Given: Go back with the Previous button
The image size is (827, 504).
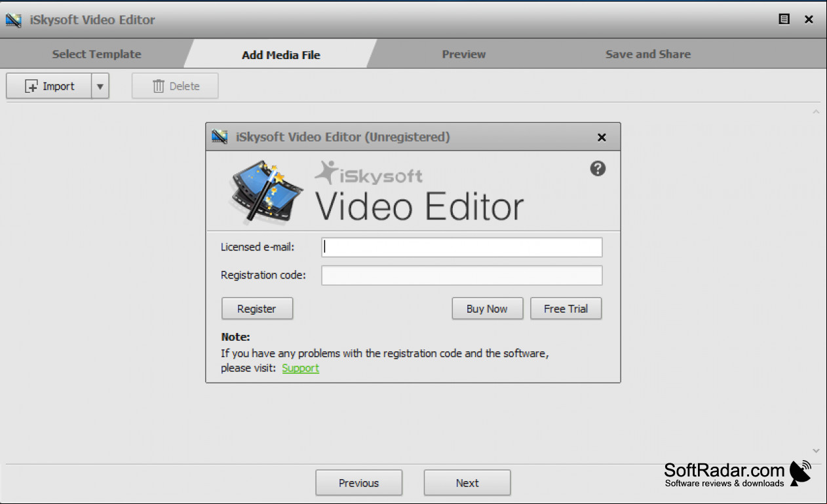Looking at the screenshot, I should coord(358,482).
